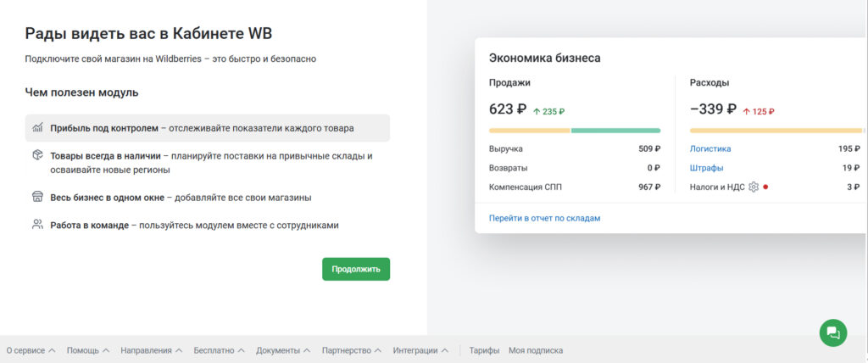Click the 623 ₽ sales total

(508, 109)
